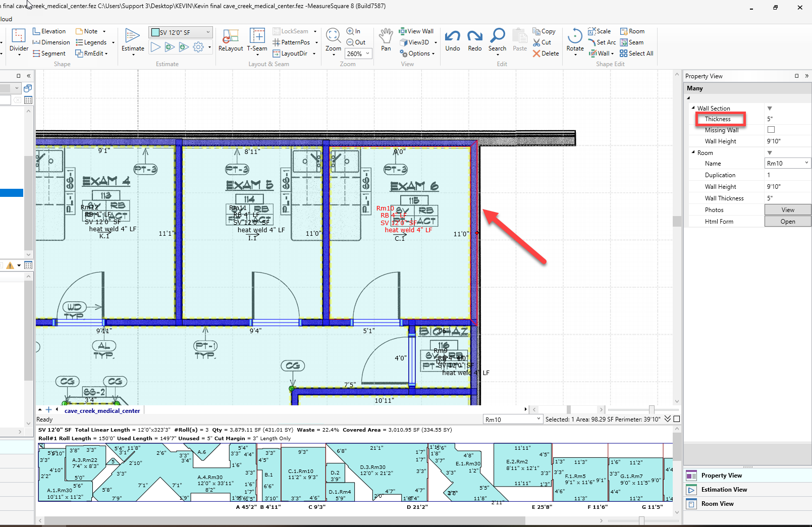This screenshot has width=812, height=527.
Task: Collapse the left panel with double chevron
Action: point(29,76)
